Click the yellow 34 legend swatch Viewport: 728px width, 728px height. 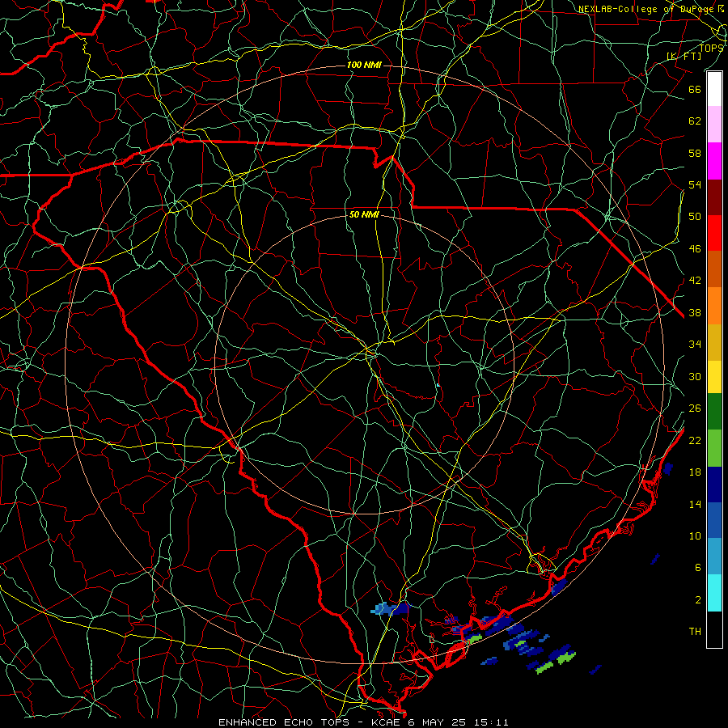(715, 377)
